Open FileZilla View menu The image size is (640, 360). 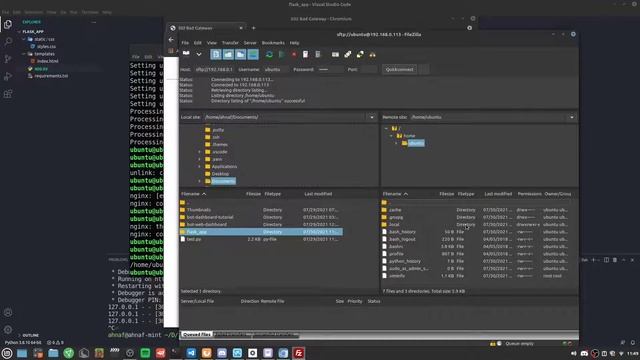211,42
